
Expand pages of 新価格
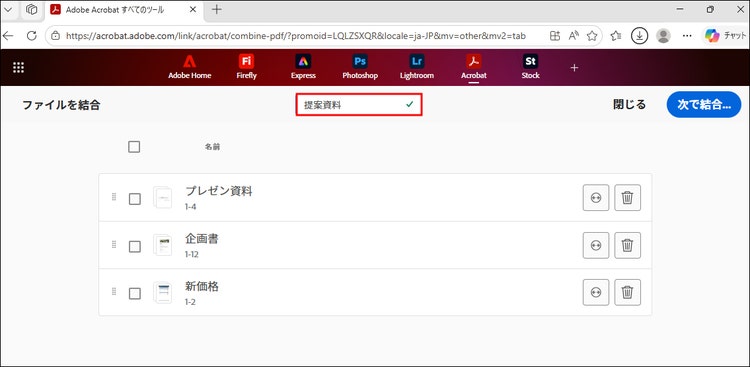tap(596, 292)
